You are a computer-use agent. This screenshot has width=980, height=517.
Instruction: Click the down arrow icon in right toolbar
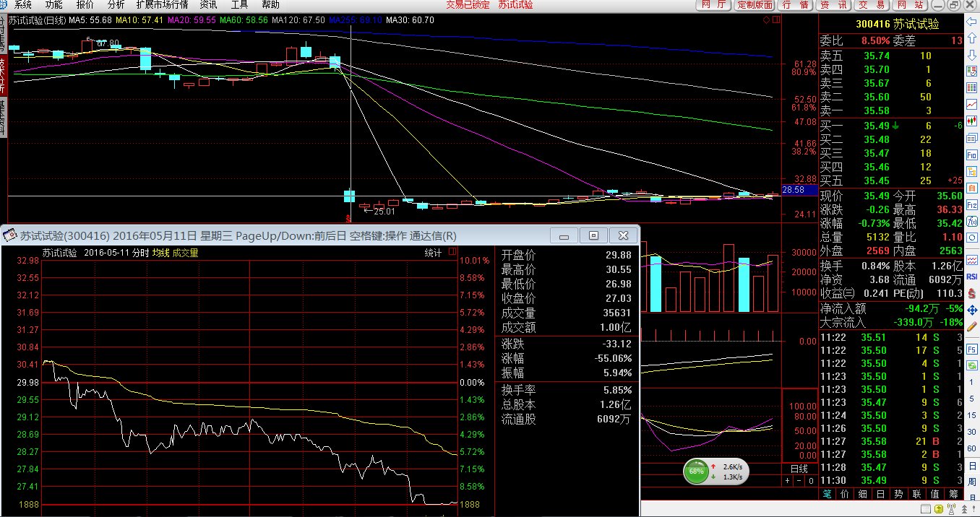[972, 54]
